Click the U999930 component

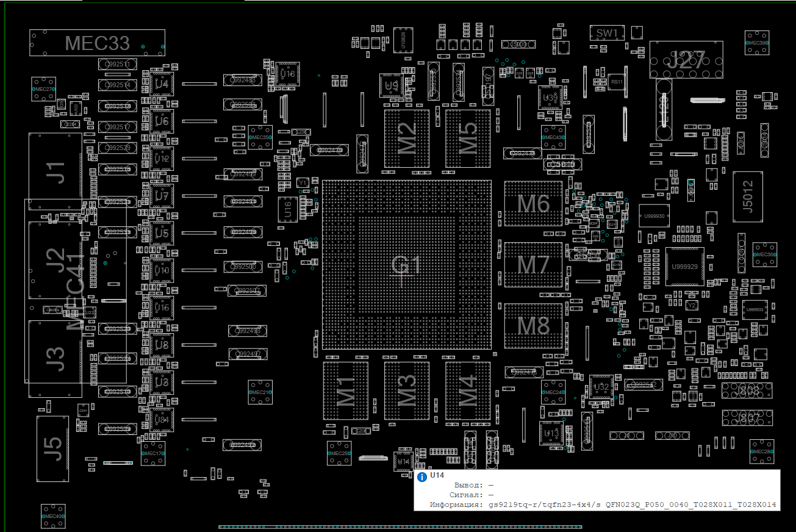tap(653, 215)
